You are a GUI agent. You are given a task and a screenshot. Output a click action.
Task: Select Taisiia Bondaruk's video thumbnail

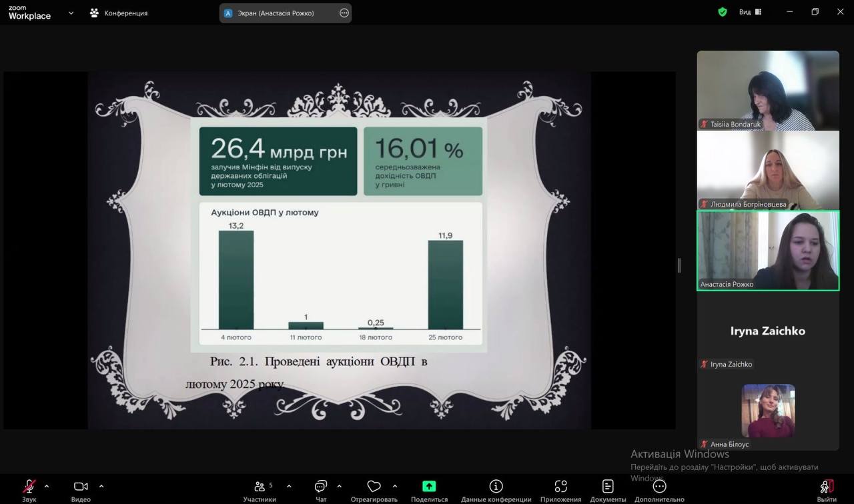coord(768,90)
